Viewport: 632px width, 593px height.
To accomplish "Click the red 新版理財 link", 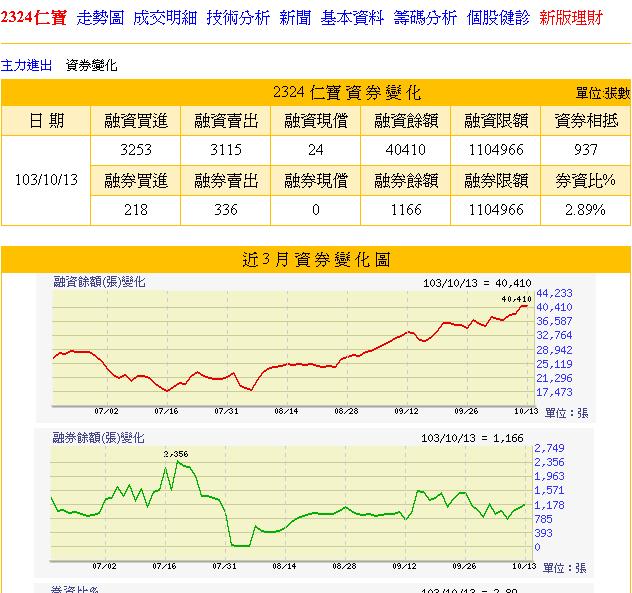I will click(571, 18).
